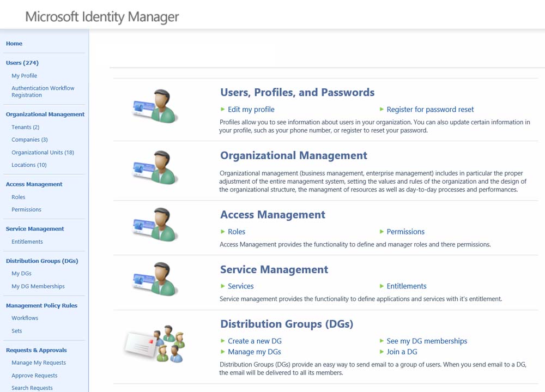Click the See my DG memberships link
The image size is (545, 392).
[427, 341]
